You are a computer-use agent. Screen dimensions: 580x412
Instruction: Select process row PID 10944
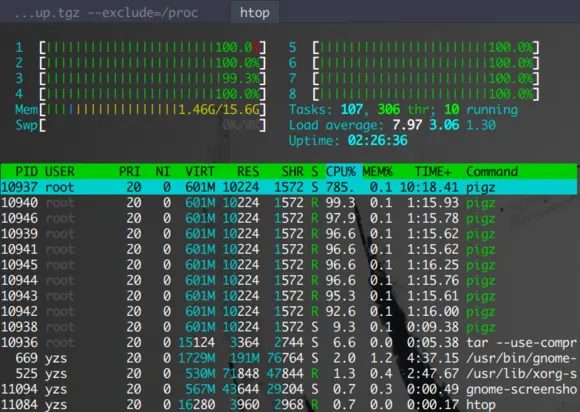pos(289,280)
